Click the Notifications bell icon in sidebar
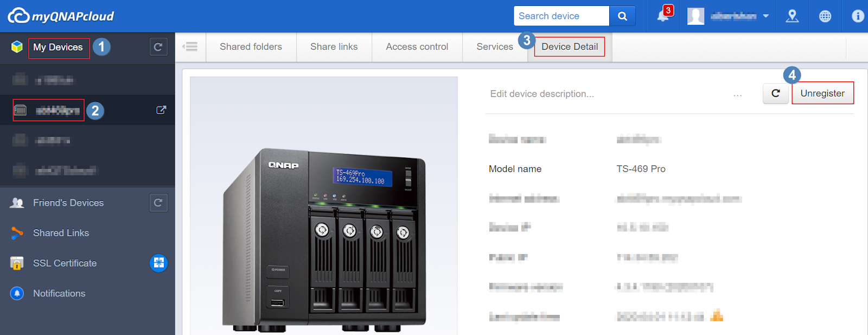Image resolution: width=868 pixels, height=335 pixels. pyautogui.click(x=17, y=293)
